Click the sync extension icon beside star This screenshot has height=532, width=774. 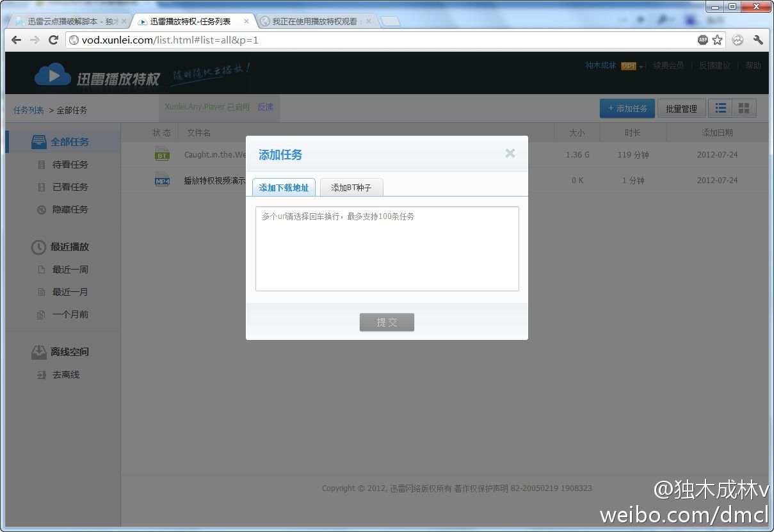coord(738,40)
